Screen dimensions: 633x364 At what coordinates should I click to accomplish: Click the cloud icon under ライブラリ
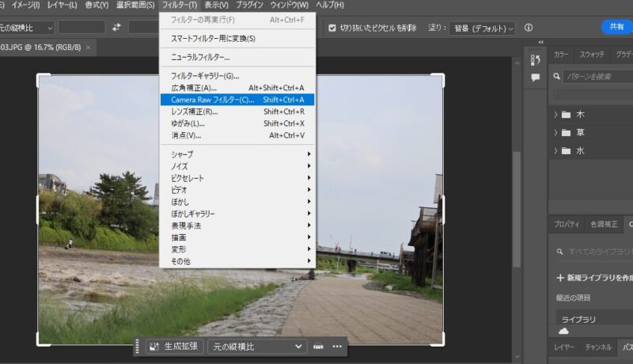click(564, 331)
